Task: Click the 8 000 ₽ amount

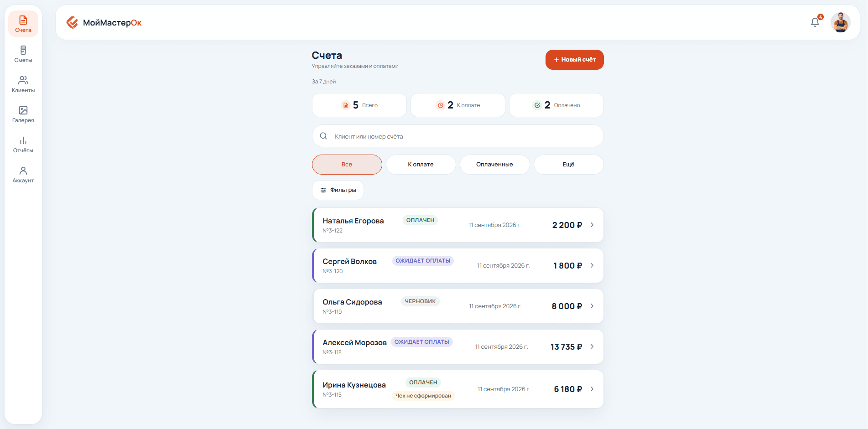Action: click(x=567, y=306)
